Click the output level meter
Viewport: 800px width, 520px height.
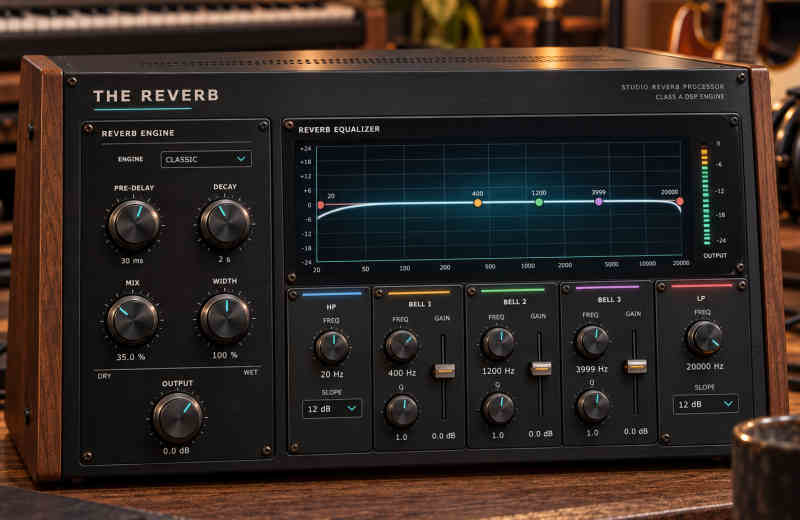pyautogui.click(x=706, y=196)
